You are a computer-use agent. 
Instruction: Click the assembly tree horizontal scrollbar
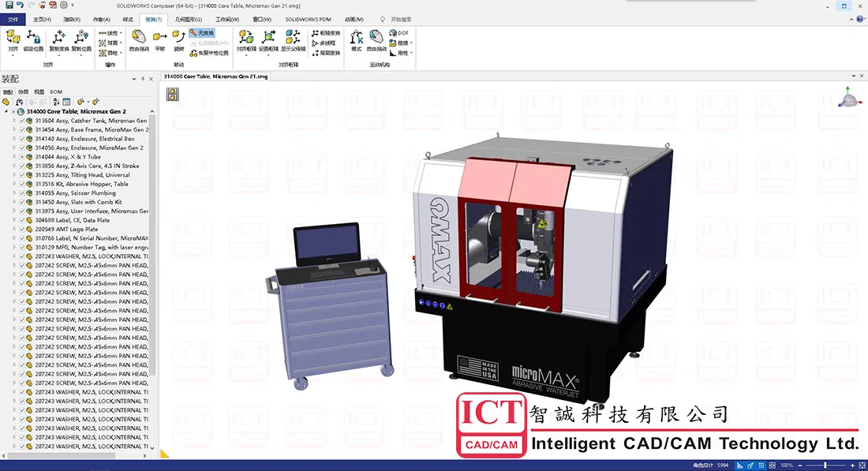(60, 455)
